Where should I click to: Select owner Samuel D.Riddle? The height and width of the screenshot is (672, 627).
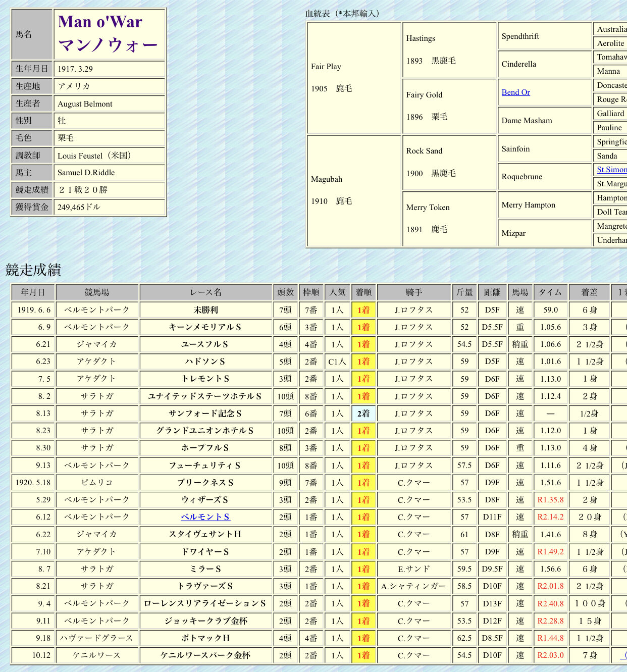point(86,173)
